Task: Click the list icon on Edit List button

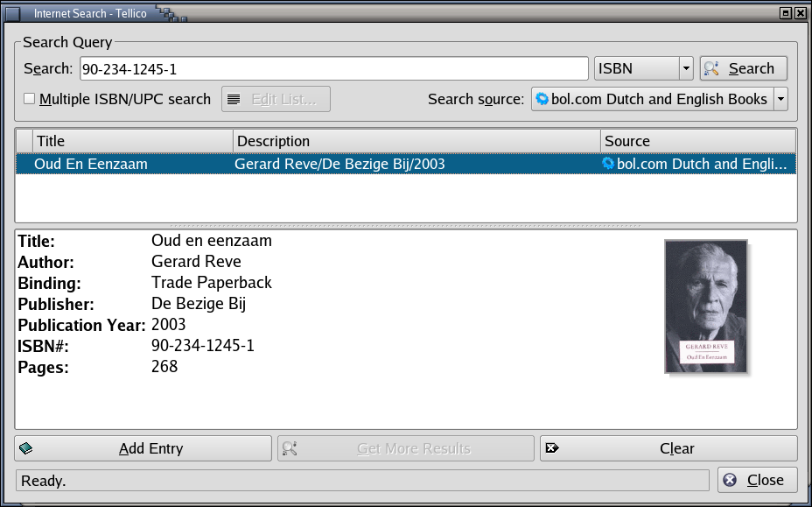Action: pyautogui.click(x=234, y=99)
